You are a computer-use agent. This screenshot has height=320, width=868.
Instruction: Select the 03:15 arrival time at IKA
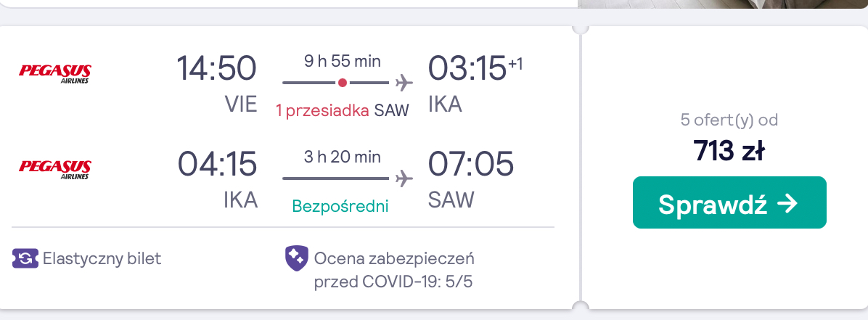click(x=467, y=68)
